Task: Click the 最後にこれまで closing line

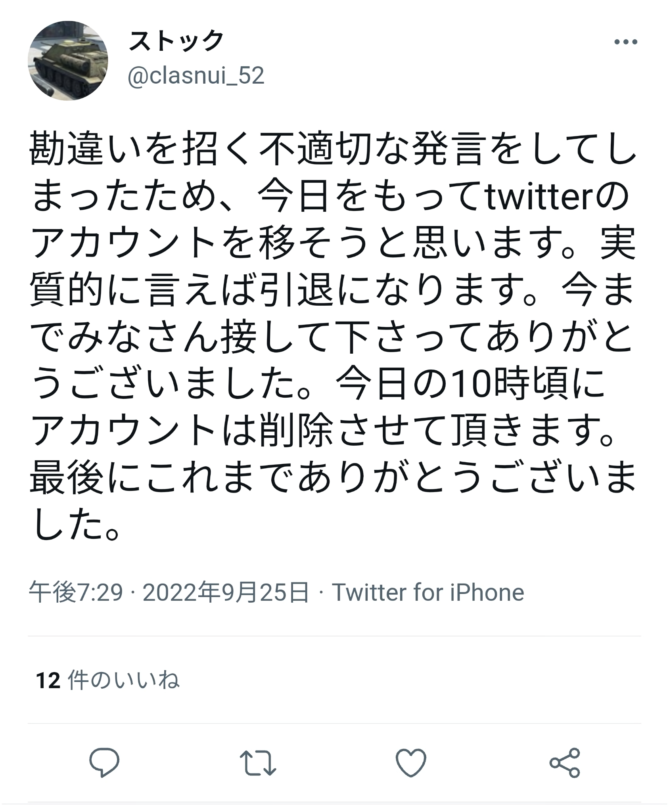Action: pos(159,478)
